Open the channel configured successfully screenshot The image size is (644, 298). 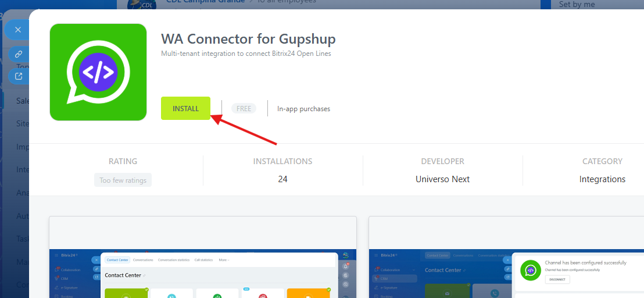click(x=506, y=257)
